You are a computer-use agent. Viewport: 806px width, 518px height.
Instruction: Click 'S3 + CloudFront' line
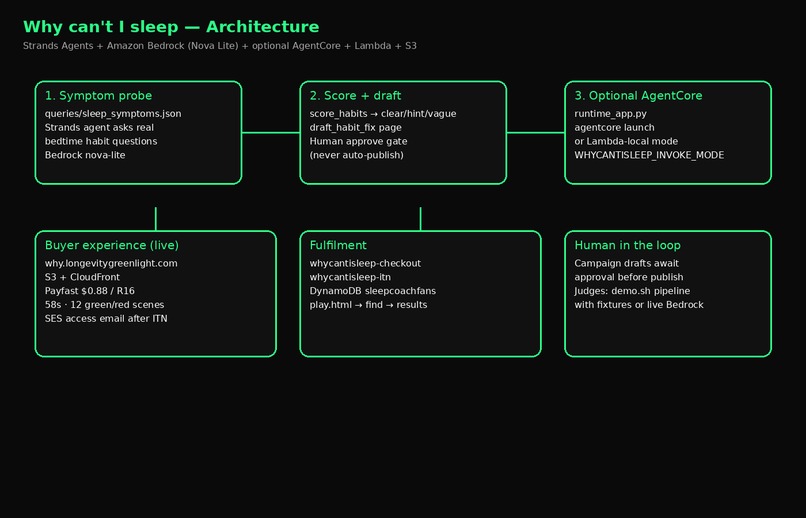click(82, 278)
